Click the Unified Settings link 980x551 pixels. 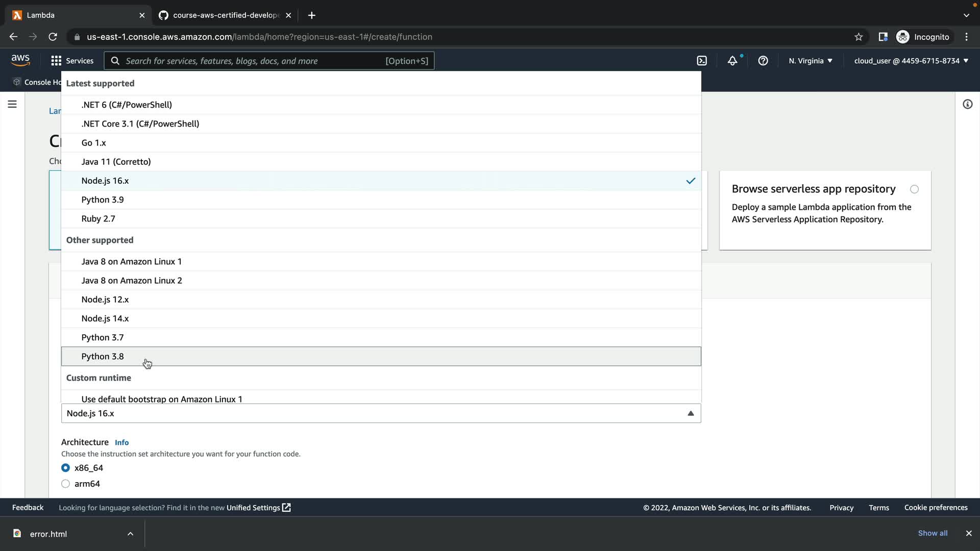pos(258,508)
